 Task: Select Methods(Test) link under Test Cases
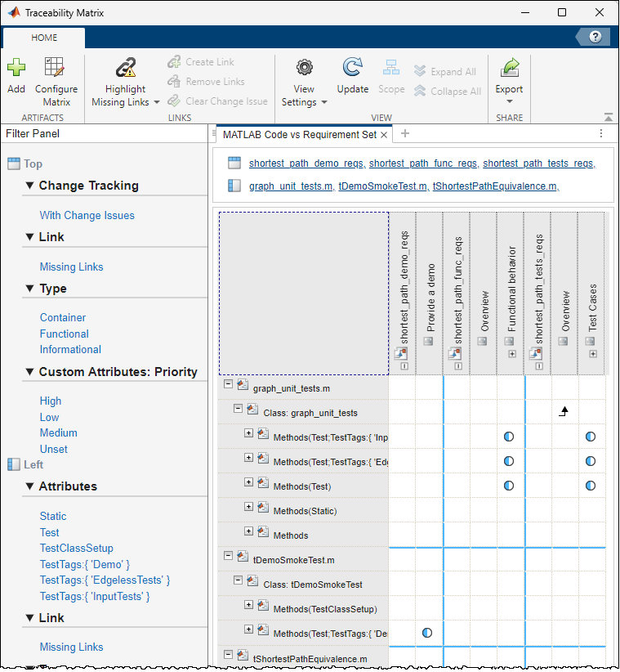[x=591, y=486]
